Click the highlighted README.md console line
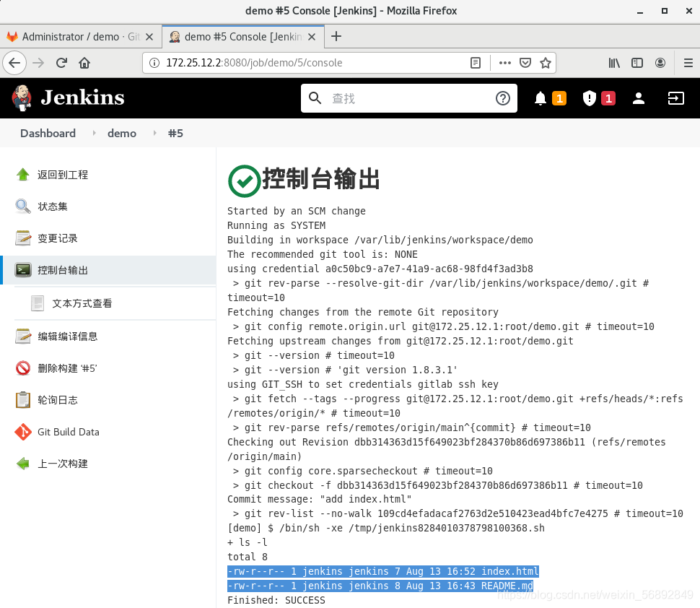700x608 pixels. 380,586
